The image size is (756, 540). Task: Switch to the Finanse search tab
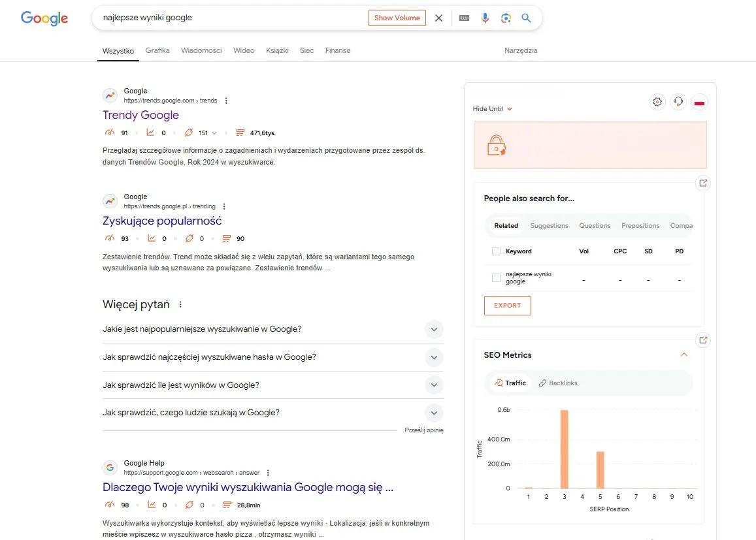point(338,50)
